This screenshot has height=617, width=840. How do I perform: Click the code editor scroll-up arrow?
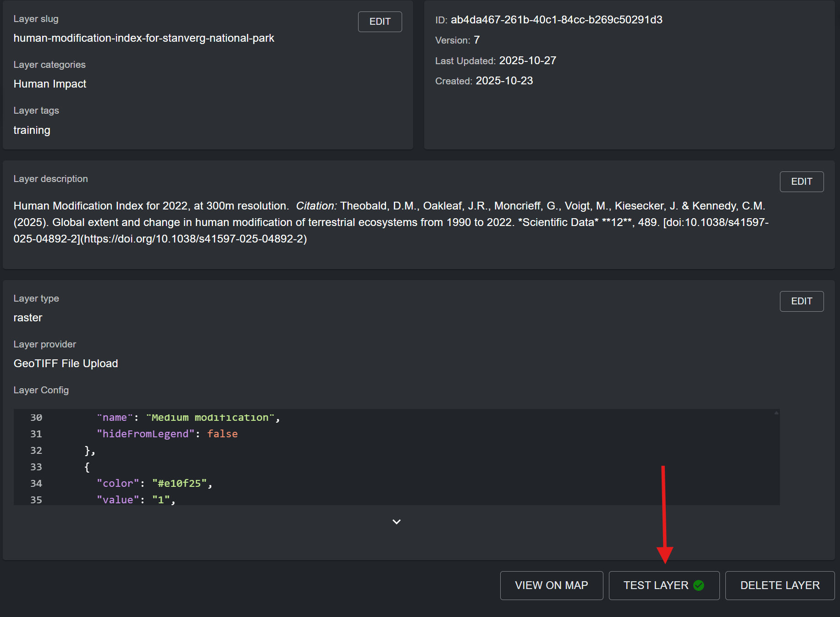[776, 413]
